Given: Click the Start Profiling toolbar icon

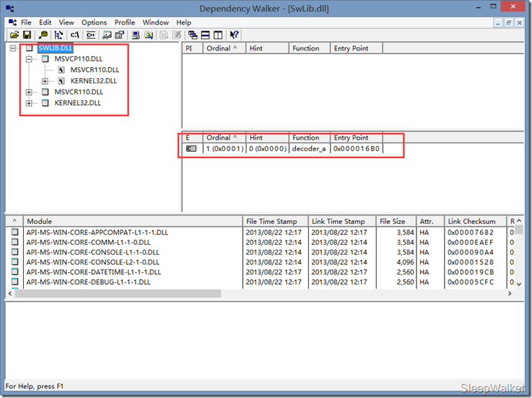Looking at the screenshot, I should 164,35.
